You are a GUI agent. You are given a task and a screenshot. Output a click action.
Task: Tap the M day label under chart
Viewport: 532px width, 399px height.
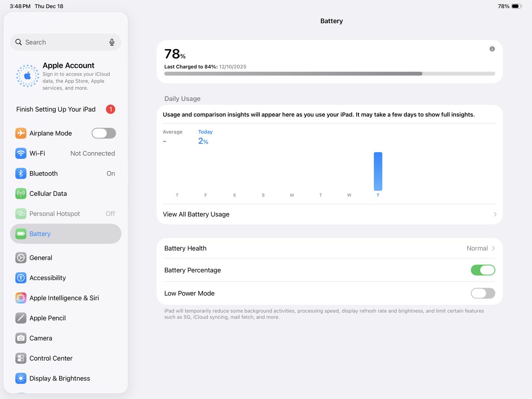[292, 195]
